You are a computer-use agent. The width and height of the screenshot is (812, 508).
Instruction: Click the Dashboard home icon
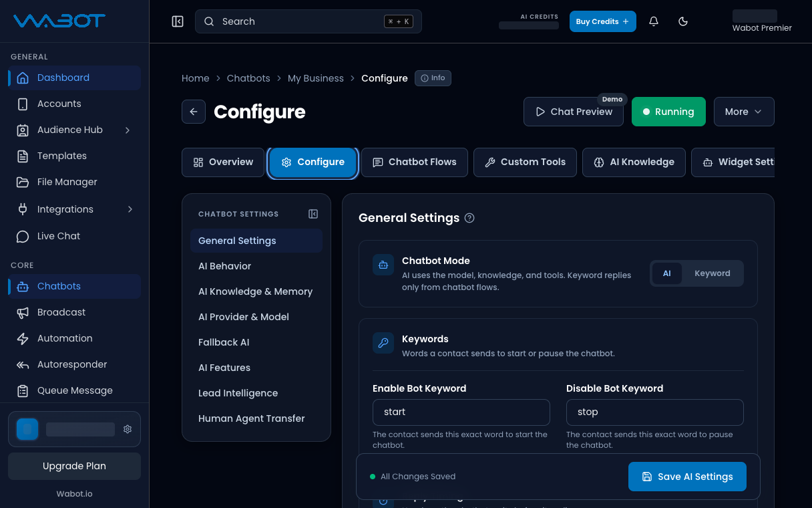[23, 78]
